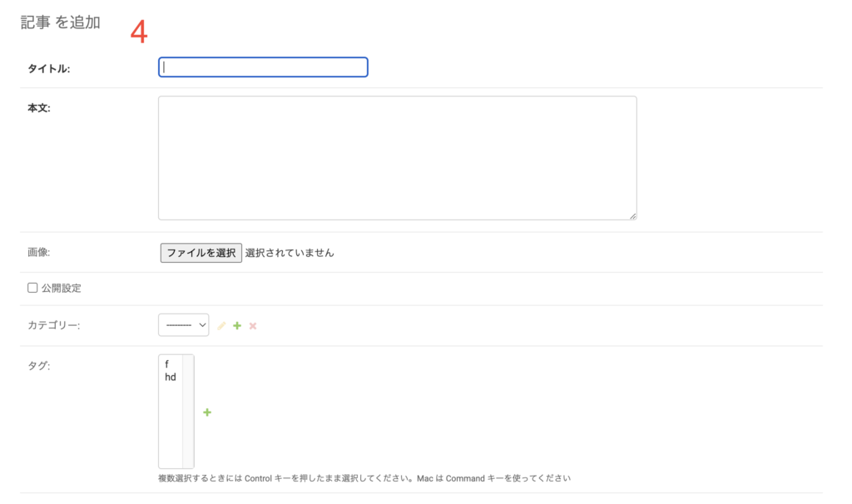The height and width of the screenshot is (504, 852).
Task: Click the タグ: field label
Action: pyautogui.click(x=39, y=366)
